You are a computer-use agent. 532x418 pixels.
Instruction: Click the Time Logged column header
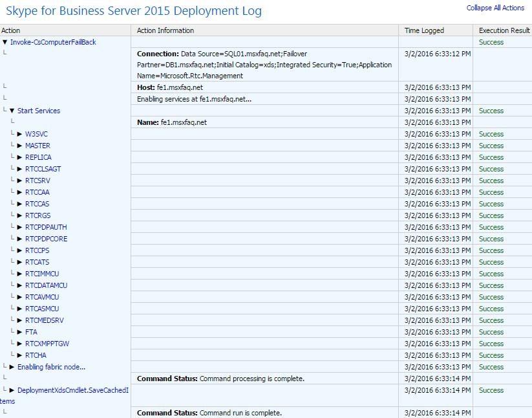(424, 30)
